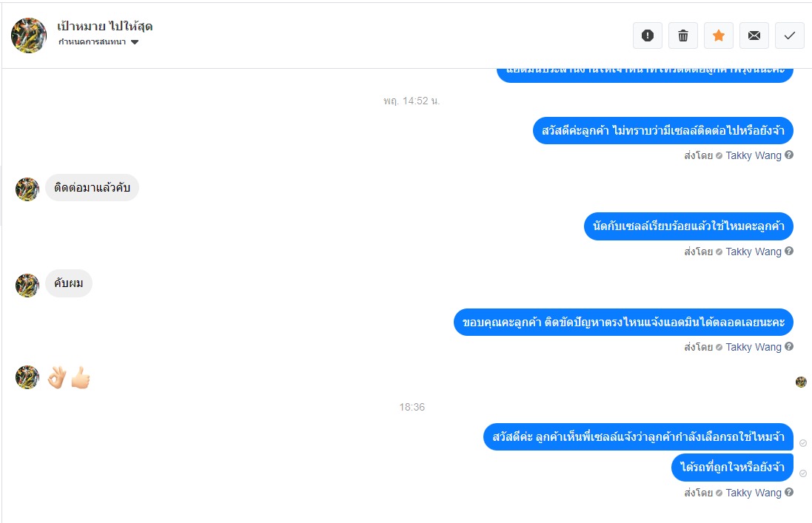Viewport: 812px width, 523px height.
Task: Delete conversation using trash can icon
Action: coord(683,36)
